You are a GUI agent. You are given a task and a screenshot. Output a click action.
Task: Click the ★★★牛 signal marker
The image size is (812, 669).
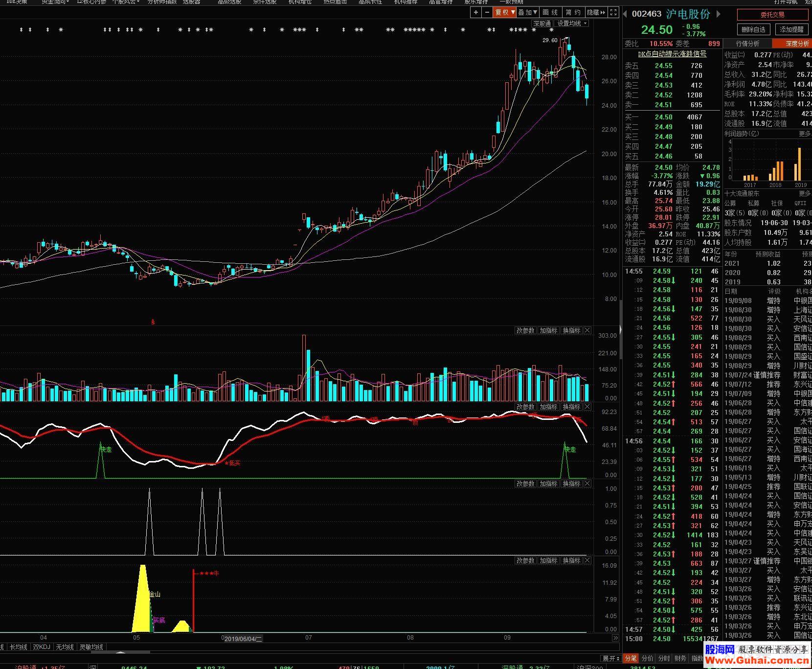tap(209, 573)
